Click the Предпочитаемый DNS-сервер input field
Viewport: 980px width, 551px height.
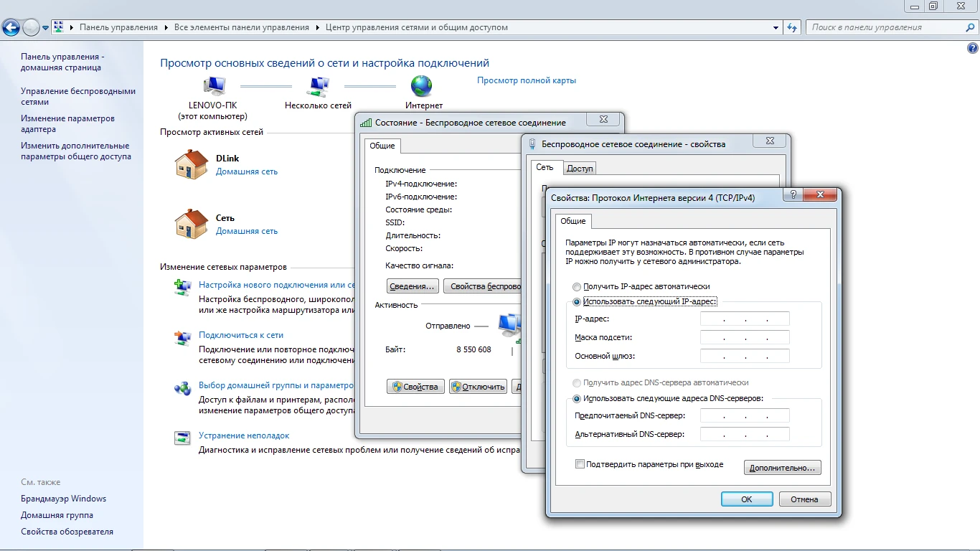745,416
